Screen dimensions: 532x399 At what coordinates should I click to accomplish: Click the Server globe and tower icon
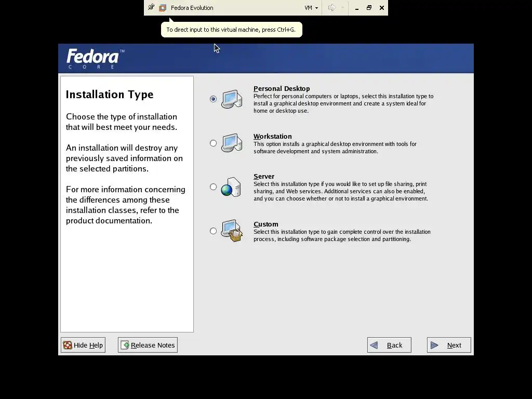pos(231,187)
